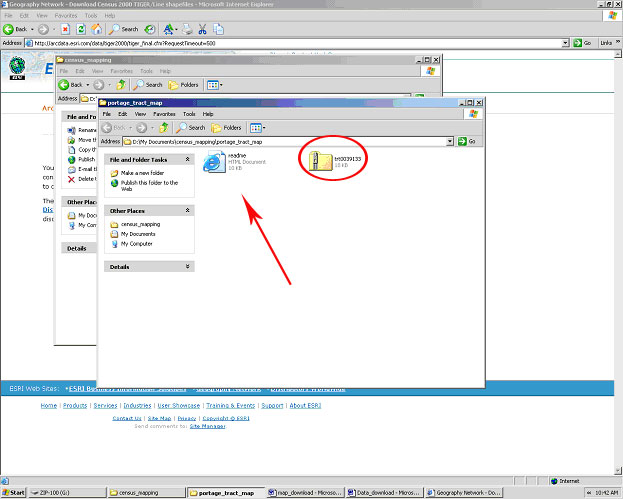Expand Internet Explorer address bar dropdown
Screen dimensions: 623x499
(x=566, y=43)
